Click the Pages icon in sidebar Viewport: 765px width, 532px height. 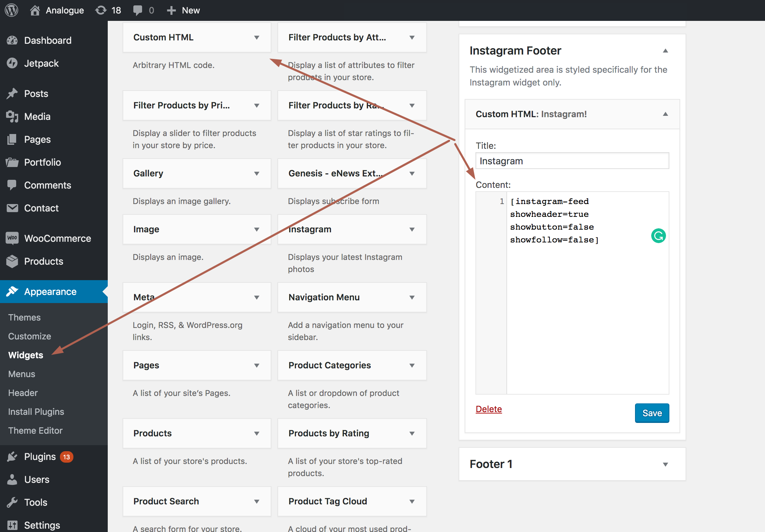tap(12, 139)
